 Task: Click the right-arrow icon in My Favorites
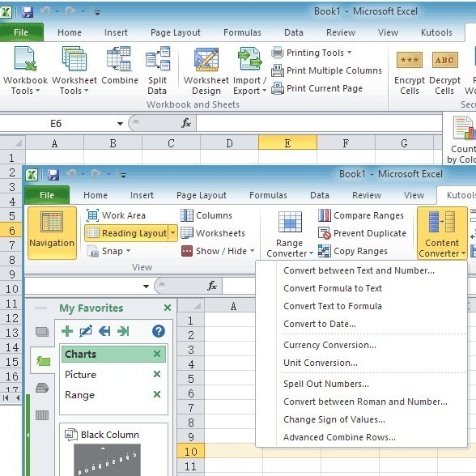[x=123, y=331]
